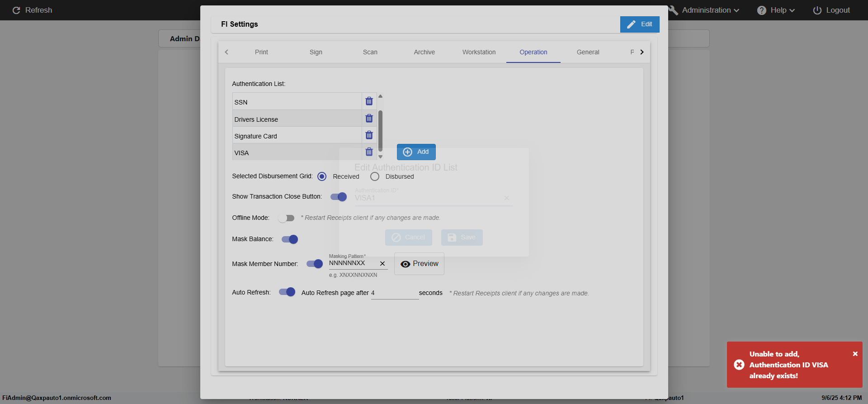Click the Add authentication button
Viewport: 868px width, 404px height.
click(x=416, y=152)
